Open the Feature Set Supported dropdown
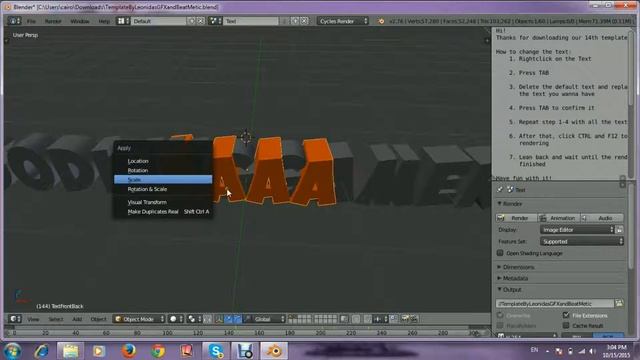The width and height of the screenshot is (640, 360). [x=582, y=241]
